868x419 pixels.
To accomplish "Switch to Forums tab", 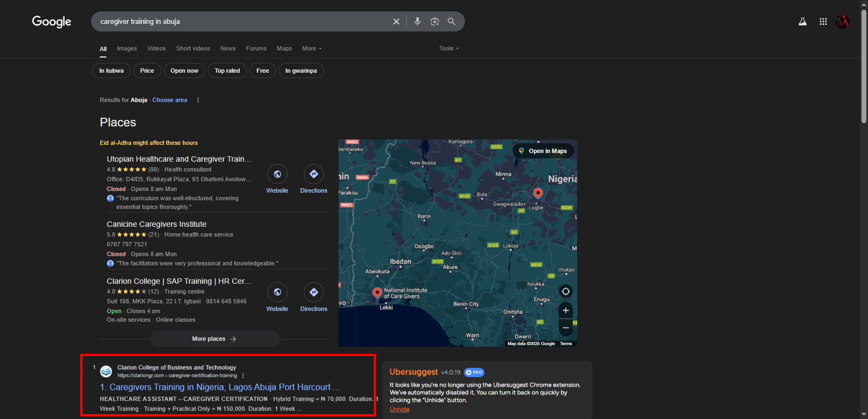I will pyautogui.click(x=256, y=48).
